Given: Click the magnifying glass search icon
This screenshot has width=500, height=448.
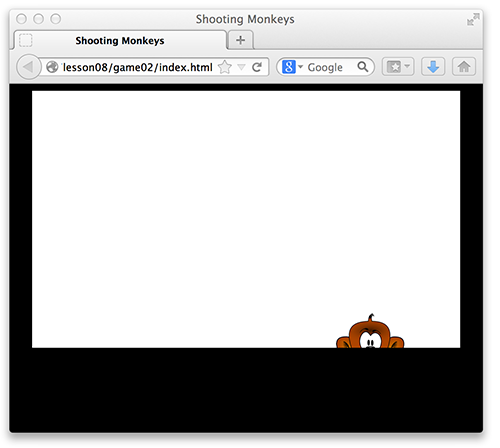Looking at the screenshot, I should [x=363, y=67].
